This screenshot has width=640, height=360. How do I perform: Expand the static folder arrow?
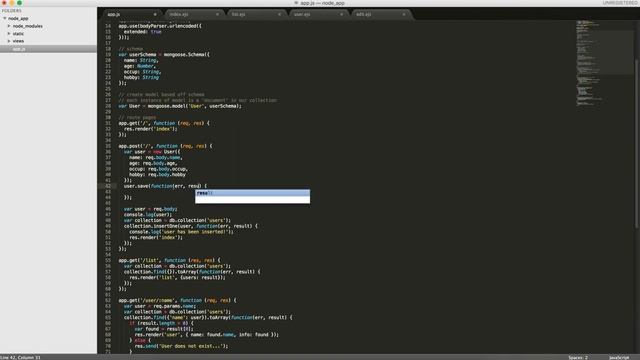pyautogui.click(x=9, y=33)
